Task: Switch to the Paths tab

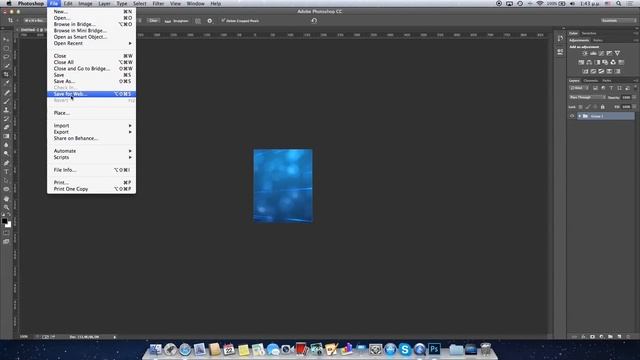Action: pyautogui.click(x=607, y=80)
